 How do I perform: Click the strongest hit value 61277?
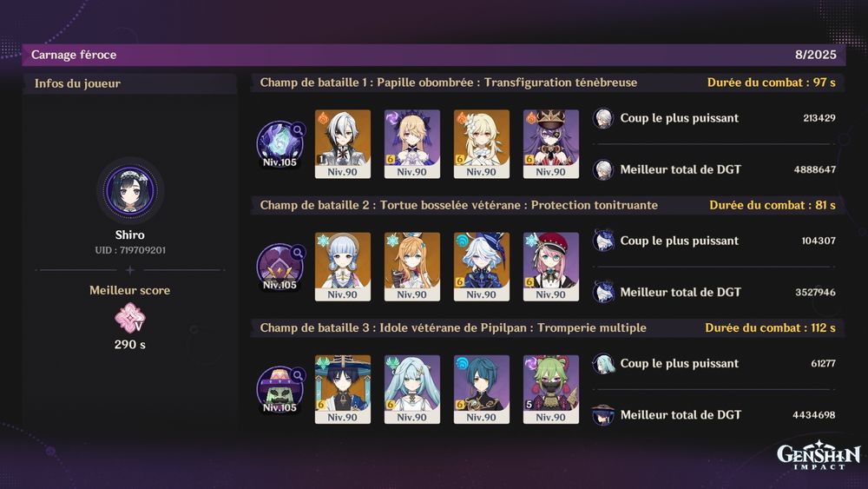(x=823, y=364)
